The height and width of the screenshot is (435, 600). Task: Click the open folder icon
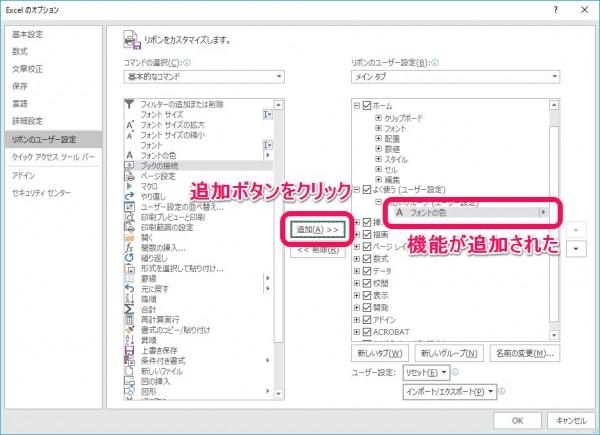[x=129, y=238]
